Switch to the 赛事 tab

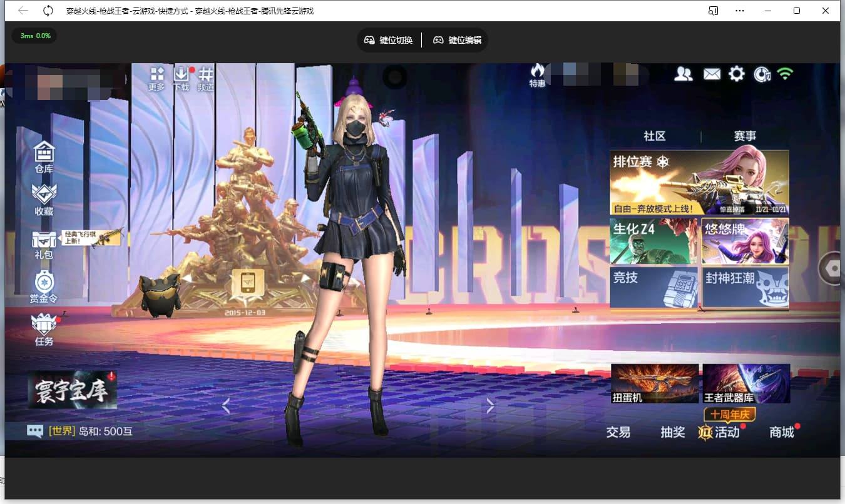point(745,136)
